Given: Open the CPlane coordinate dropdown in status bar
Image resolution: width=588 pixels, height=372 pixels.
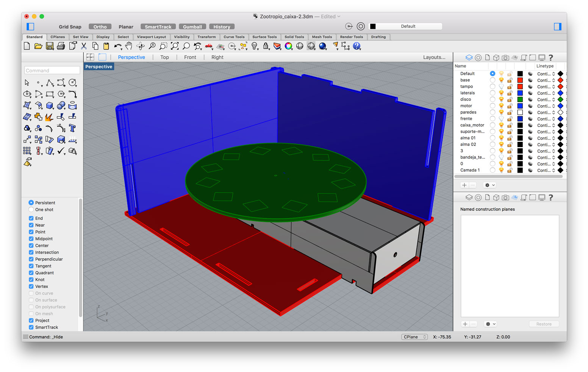Looking at the screenshot, I should (x=414, y=337).
